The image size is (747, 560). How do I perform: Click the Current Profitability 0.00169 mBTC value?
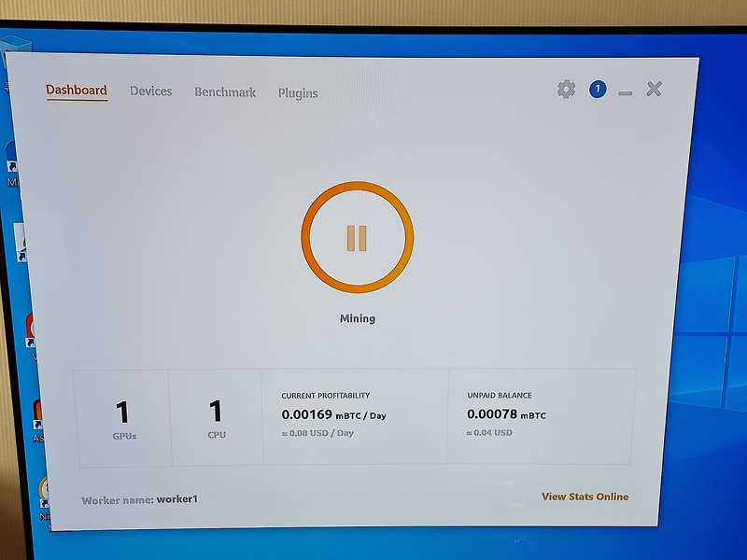(x=333, y=414)
